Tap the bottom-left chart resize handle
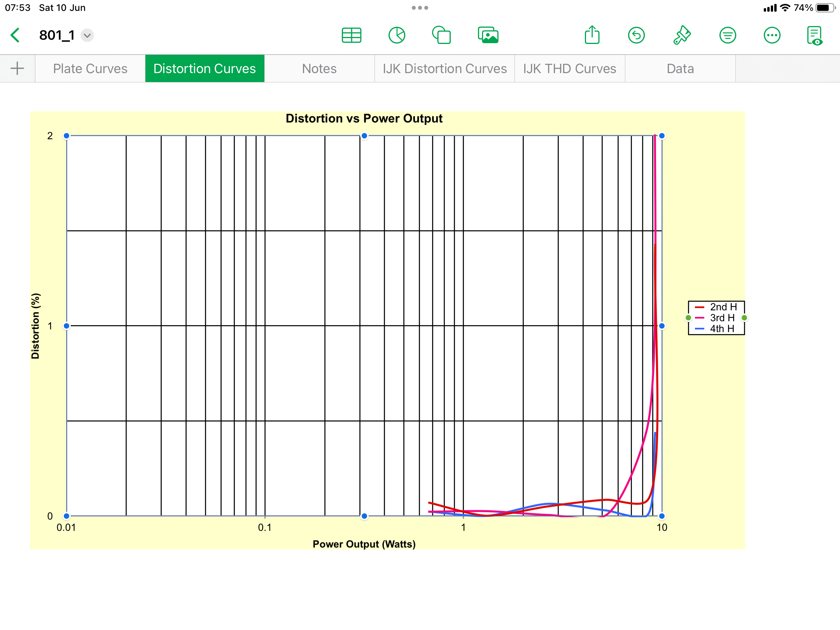 click(66, 516)
